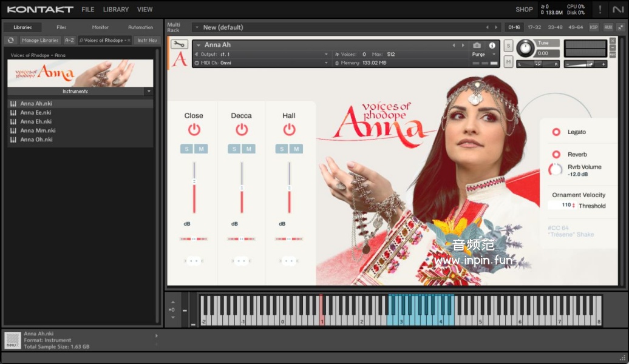Show rack page 49-64
This screenshot has height=364, width=629.
click(x=576, y=27)
